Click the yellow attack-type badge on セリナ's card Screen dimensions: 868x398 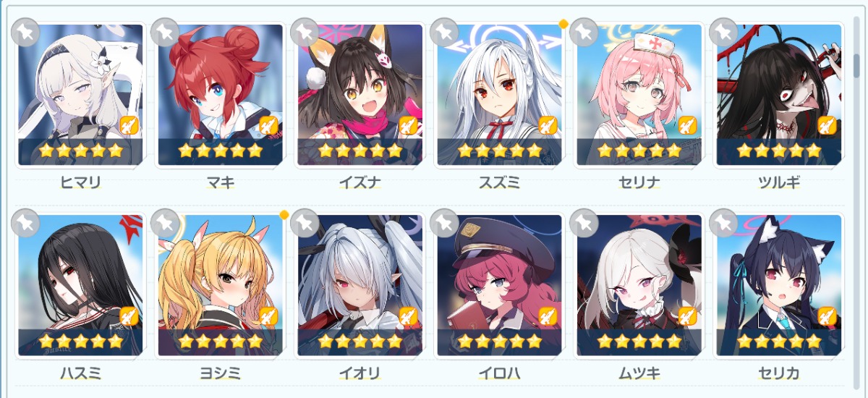point(687,126)
